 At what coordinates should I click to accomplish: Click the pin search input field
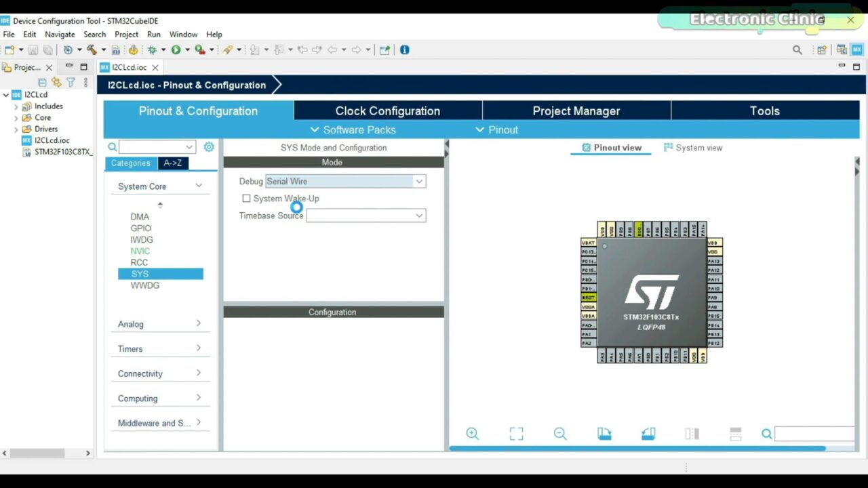pos(814,434)
